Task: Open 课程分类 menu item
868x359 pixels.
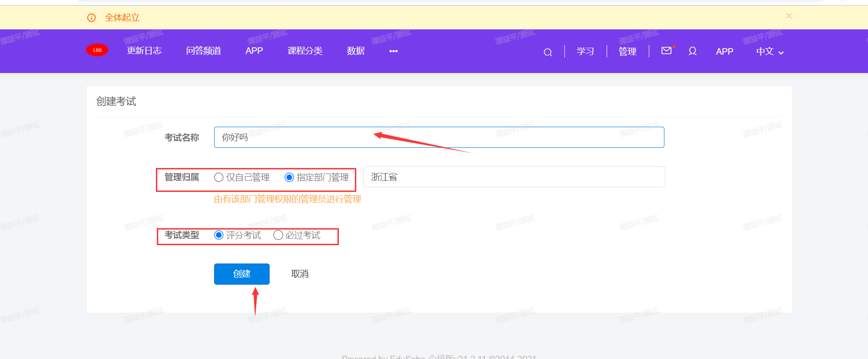Action: [x=305, y=50]
